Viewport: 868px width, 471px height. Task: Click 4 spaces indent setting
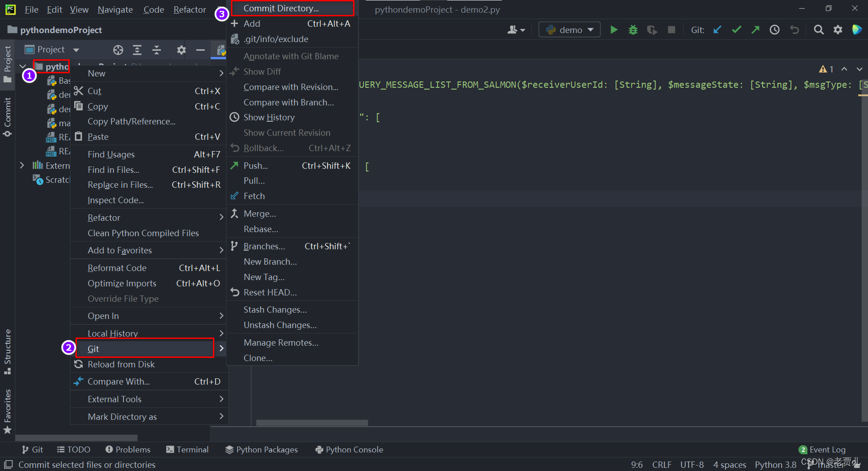click(x=730, y=465)
